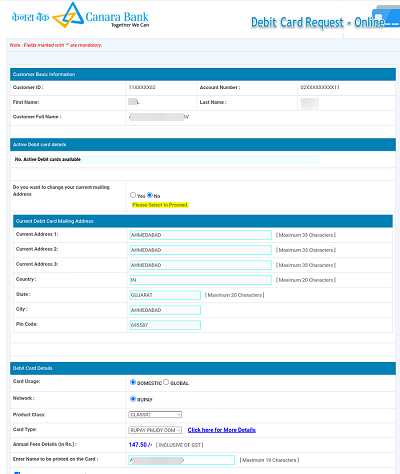The width and height of the screenshot is (400, 474).
Task: Click the name to be printed on card field
Action: [x=182, y=460]
